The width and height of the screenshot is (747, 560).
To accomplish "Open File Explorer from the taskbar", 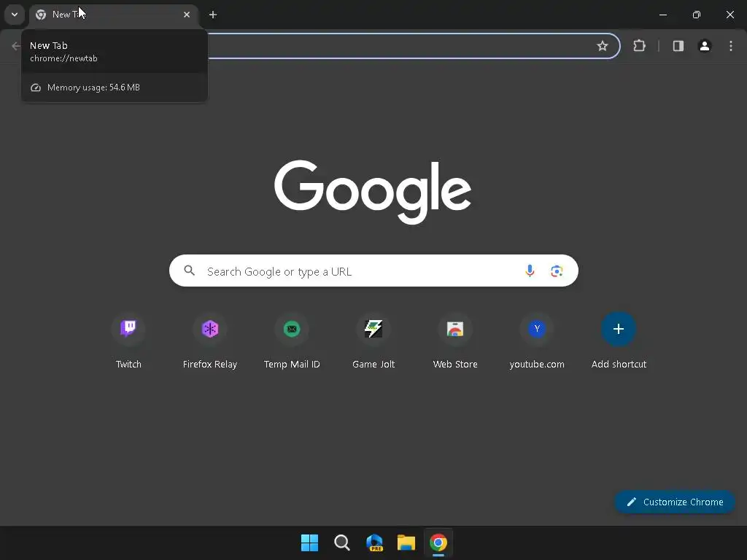I will pyautogui.click(x=406, y=542).
